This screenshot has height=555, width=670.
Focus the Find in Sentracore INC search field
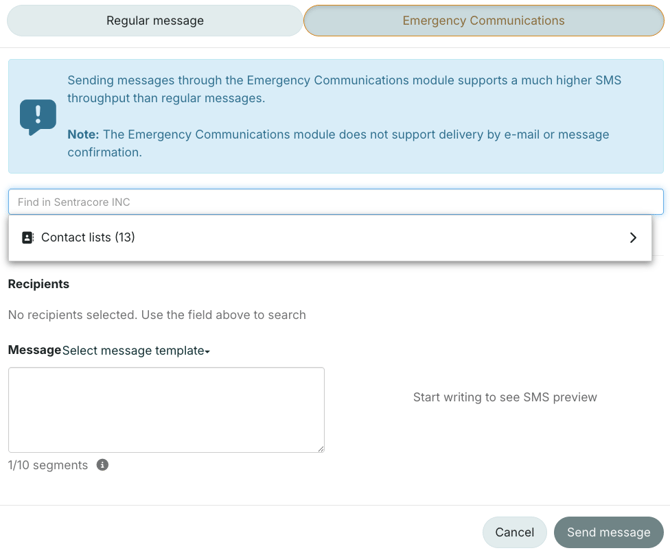pos(335,202)
